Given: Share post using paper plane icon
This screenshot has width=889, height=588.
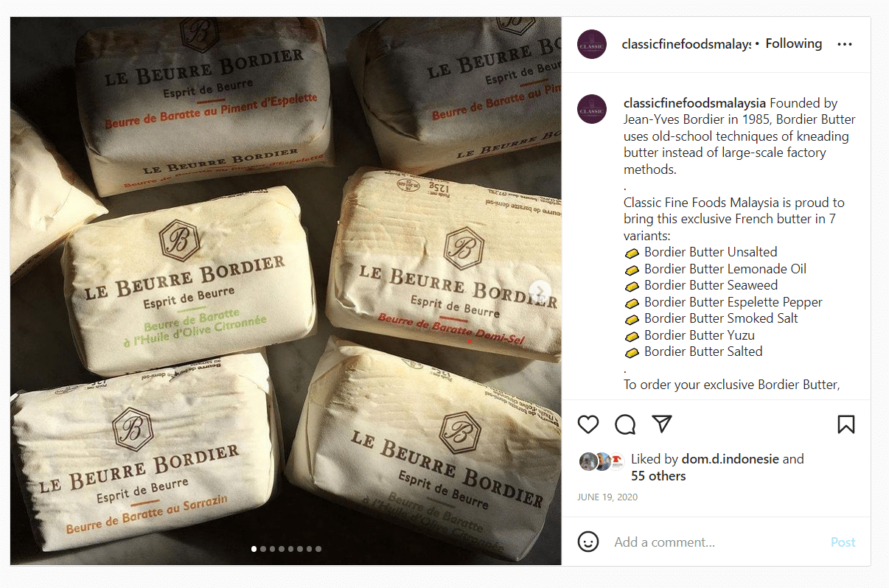Looking at the screenshot, I should pos(663,424).
